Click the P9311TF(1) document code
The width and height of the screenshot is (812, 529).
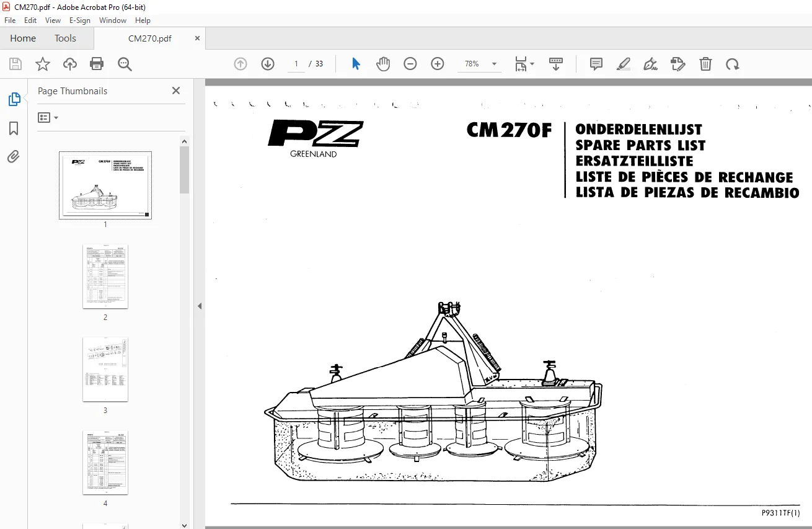coord(781,513)
